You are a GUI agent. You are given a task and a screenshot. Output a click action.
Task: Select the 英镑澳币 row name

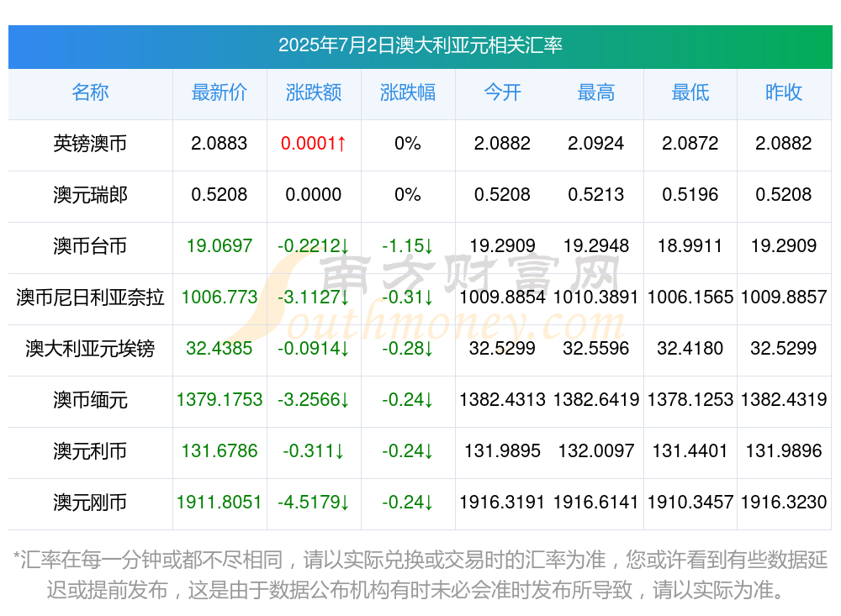click(90, 143)
